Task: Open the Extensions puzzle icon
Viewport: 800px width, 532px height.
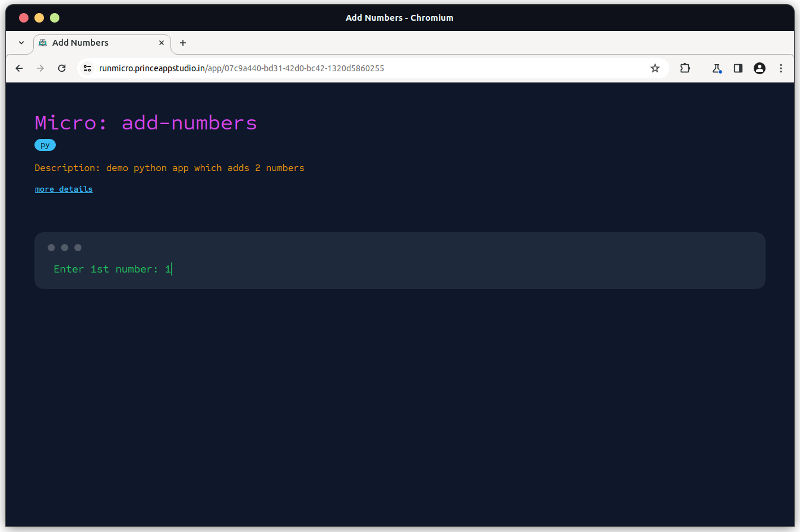Action: (685, 68)
